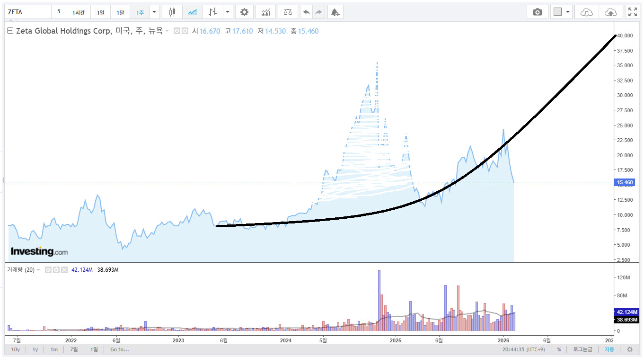Set the date range to 10y
Screen dimensions: 644x357
coord(16,349)
